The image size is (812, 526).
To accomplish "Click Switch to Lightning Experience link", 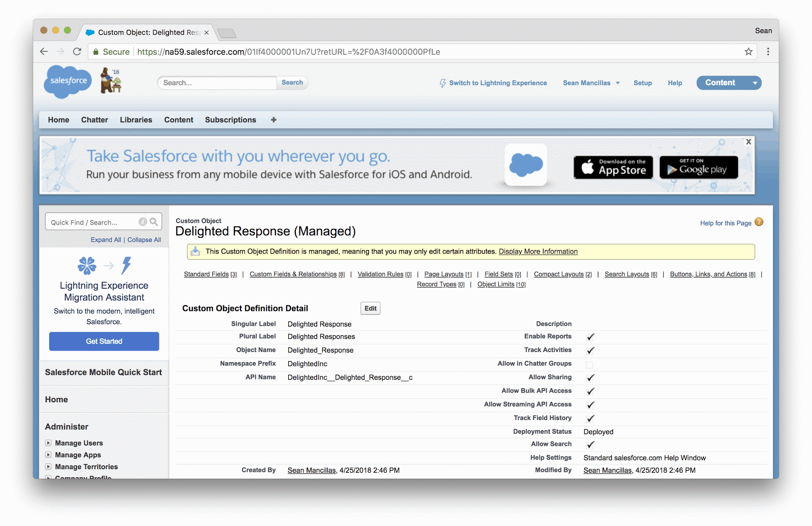I will (498, 83).
